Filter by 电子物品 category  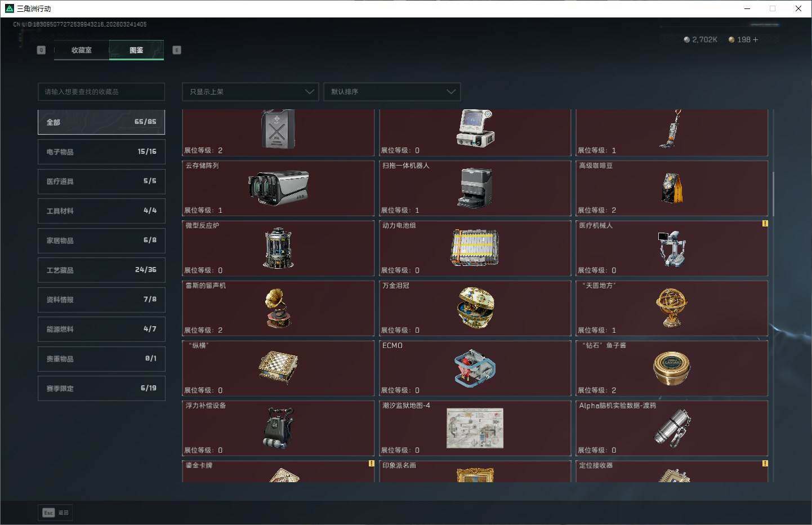[101, 152]
